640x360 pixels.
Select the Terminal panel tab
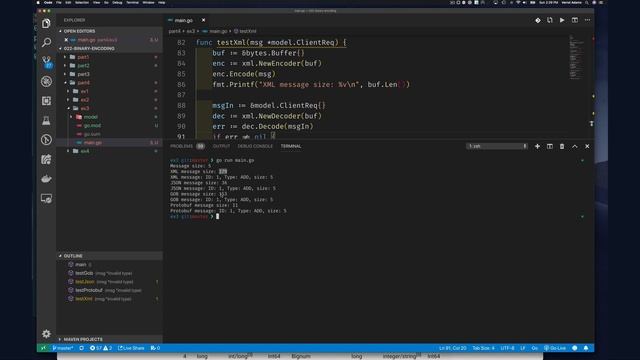[291, 146]
